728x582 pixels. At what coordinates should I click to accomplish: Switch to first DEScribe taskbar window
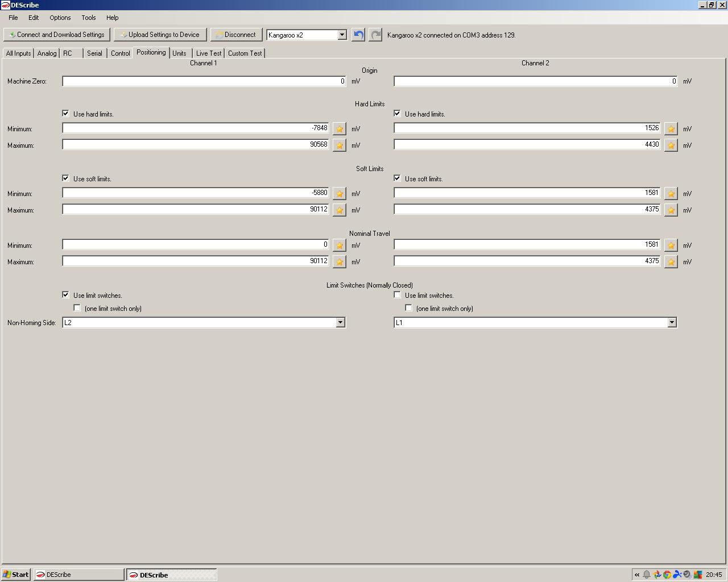click(78, 575)
